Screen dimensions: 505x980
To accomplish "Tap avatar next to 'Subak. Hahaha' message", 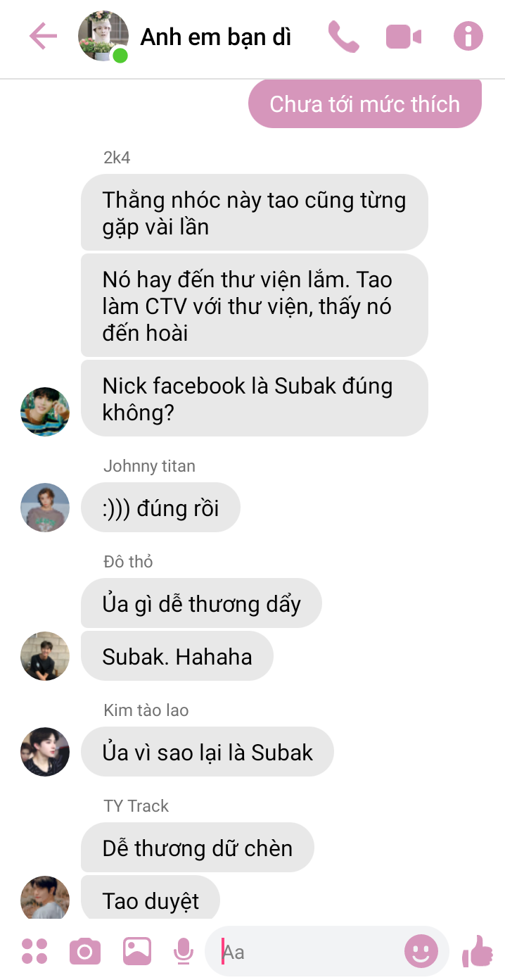I will [45, 656].
